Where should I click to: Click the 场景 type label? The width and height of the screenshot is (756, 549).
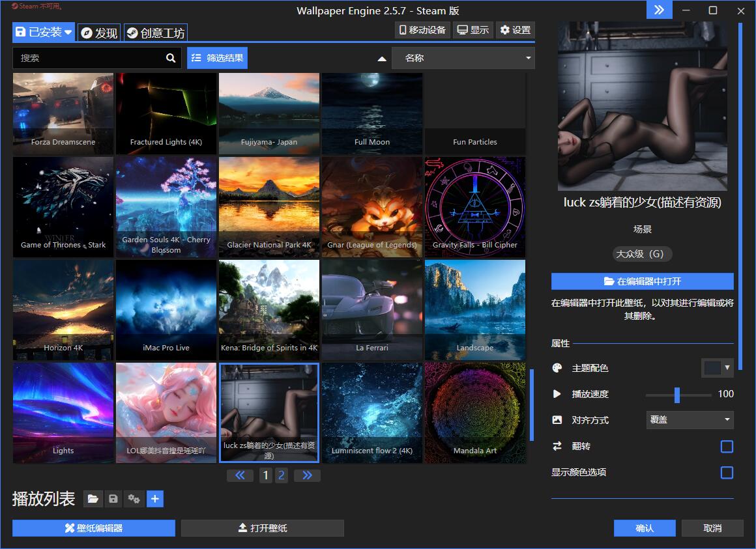point(642,229)
